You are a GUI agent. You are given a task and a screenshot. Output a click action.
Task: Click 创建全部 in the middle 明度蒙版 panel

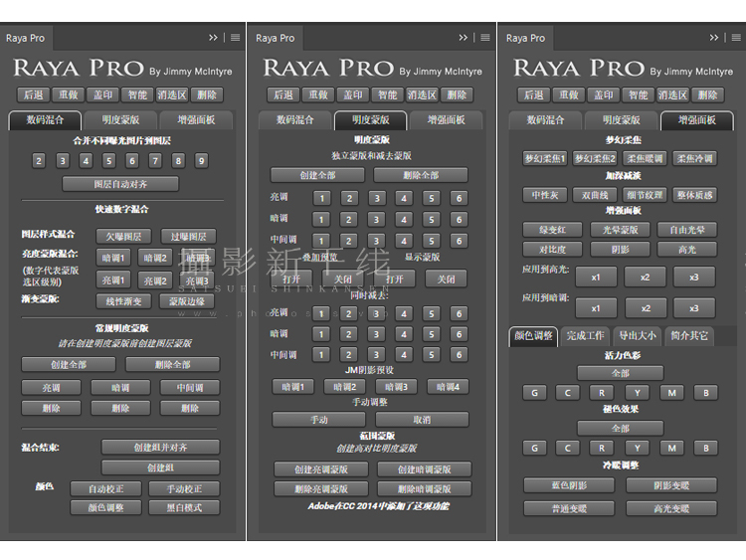click(x=317, y=175)
